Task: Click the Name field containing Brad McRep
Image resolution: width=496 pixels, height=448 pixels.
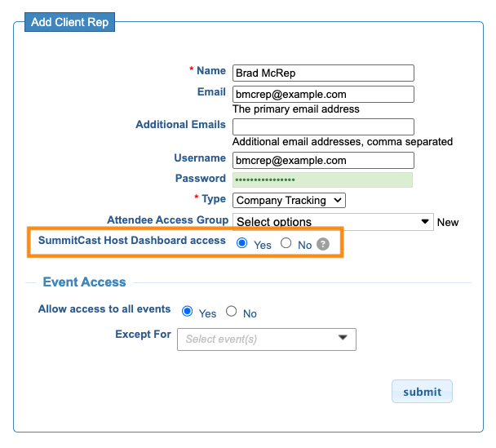Action: pos(323,73)
